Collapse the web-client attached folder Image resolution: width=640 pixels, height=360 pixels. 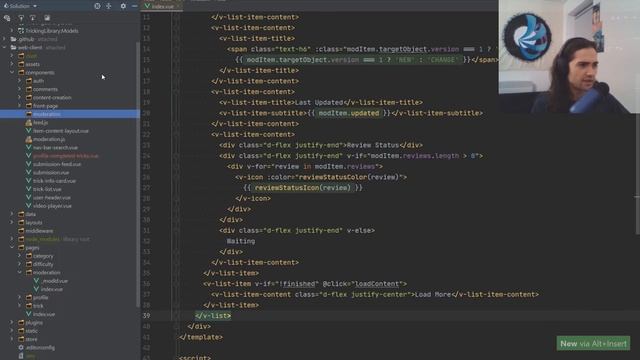coord(4,47)
